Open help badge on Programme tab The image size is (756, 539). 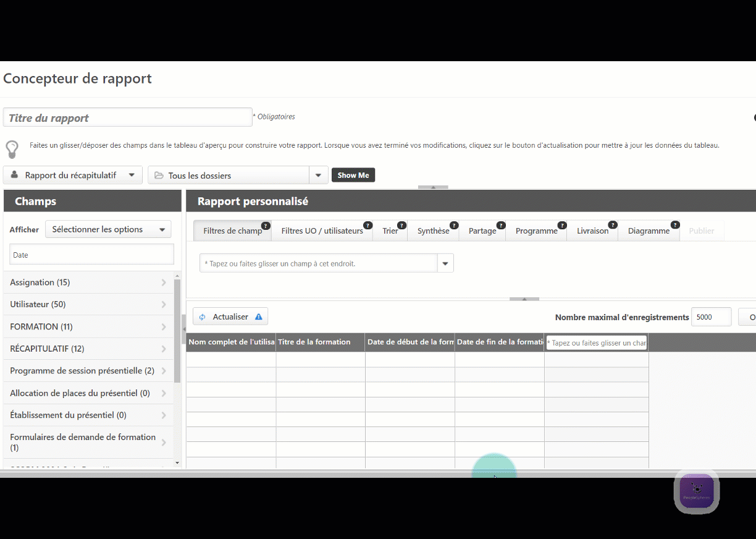(562, 226)
